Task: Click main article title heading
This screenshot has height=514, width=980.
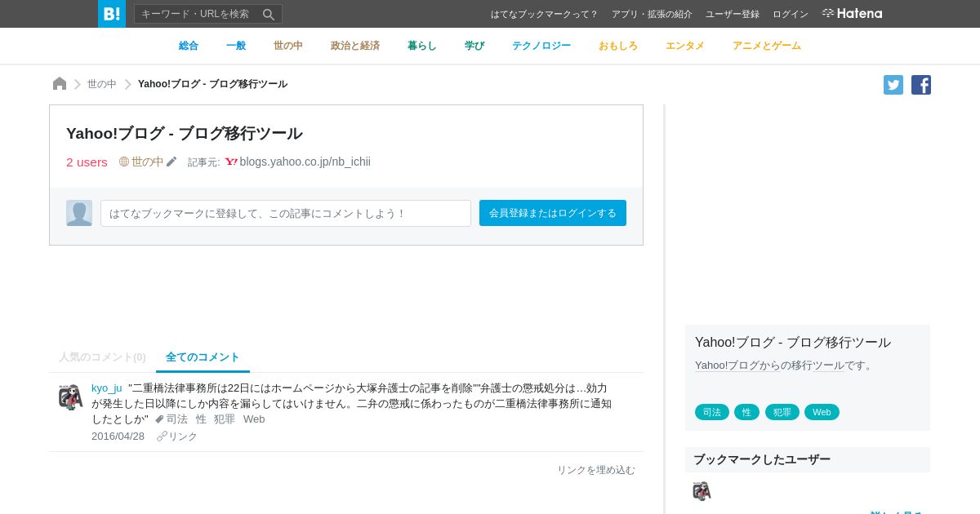Action: coord(185,133)
